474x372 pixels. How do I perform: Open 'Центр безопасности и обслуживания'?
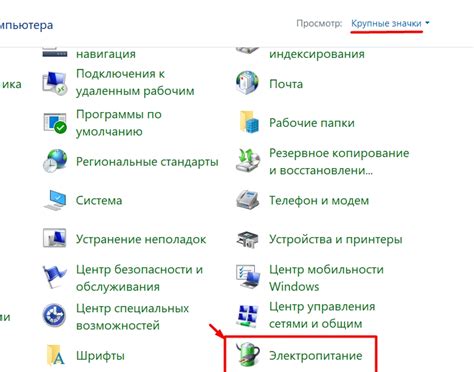coord(139,278)
